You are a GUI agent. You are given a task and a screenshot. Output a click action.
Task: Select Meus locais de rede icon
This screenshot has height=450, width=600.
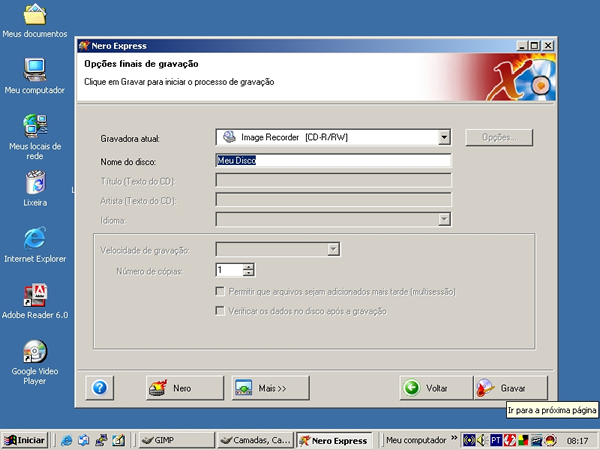[35, 137]
